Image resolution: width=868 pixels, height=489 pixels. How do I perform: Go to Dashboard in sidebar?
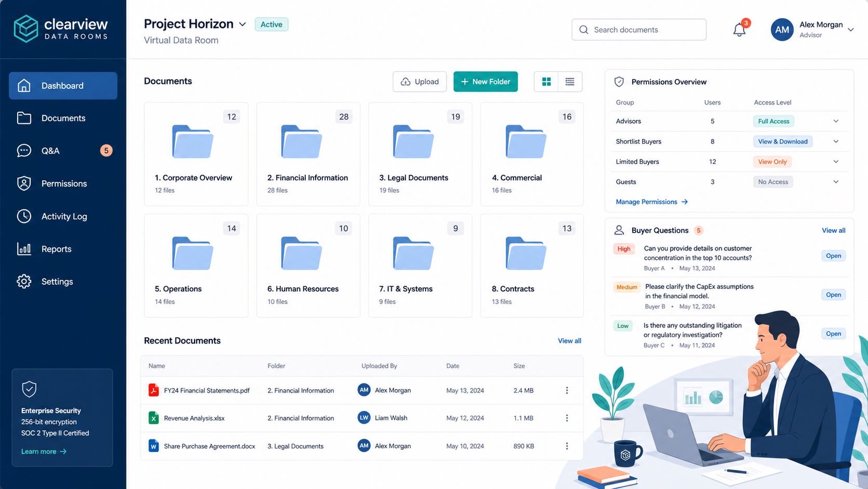(x=63, y=86)
